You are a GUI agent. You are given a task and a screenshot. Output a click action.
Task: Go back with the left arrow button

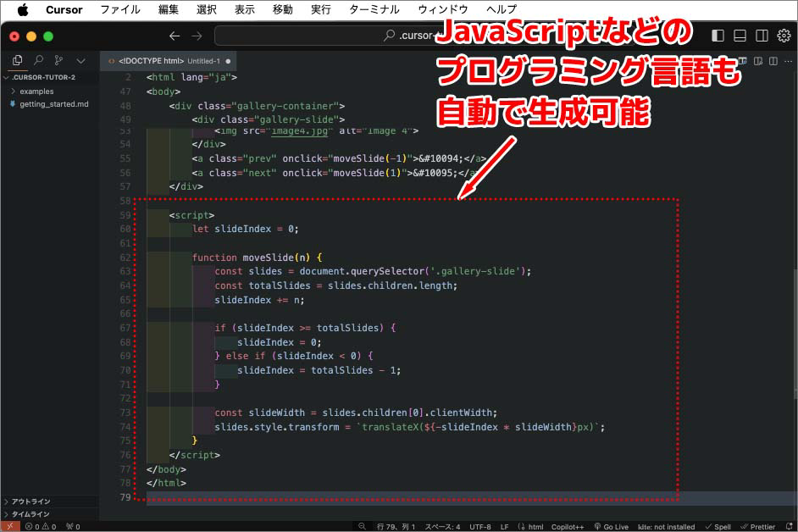[175, 36]
